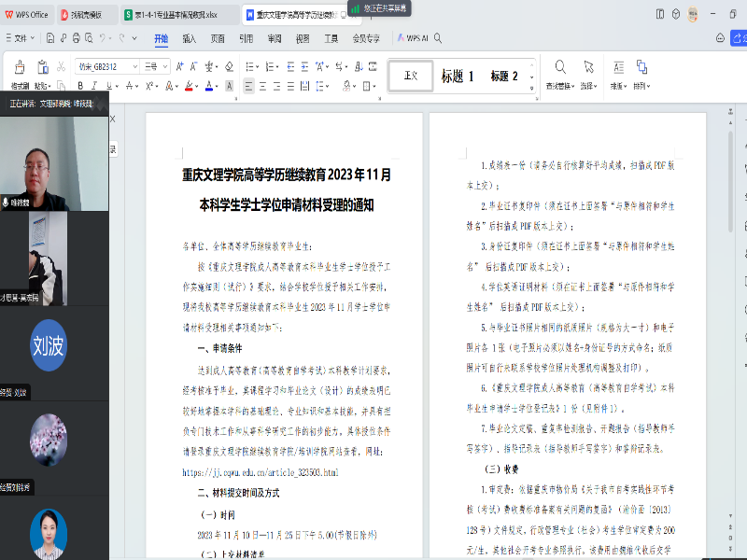
Task: Click the Cut scissors icon
Action: pos(63,67)
